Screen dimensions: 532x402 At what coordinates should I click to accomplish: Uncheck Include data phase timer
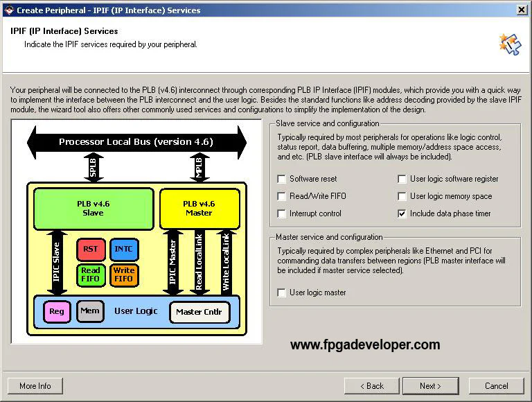[x=402, y=213]
